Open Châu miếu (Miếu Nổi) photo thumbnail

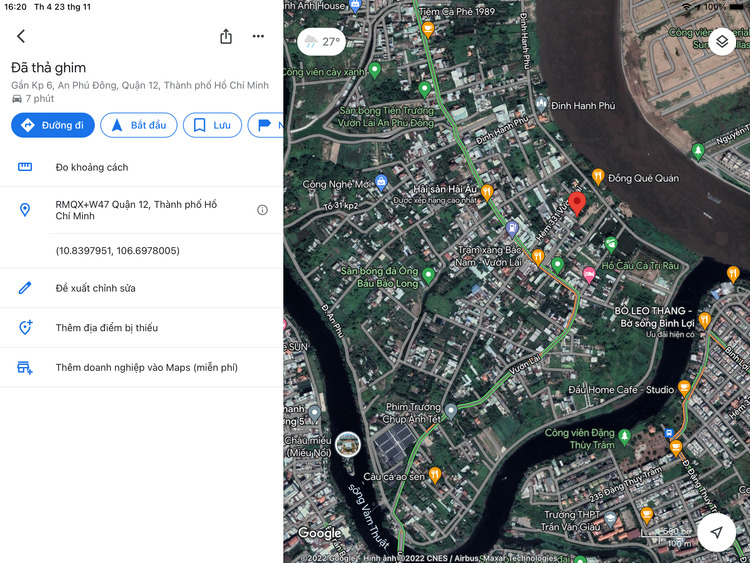point(348,445)
